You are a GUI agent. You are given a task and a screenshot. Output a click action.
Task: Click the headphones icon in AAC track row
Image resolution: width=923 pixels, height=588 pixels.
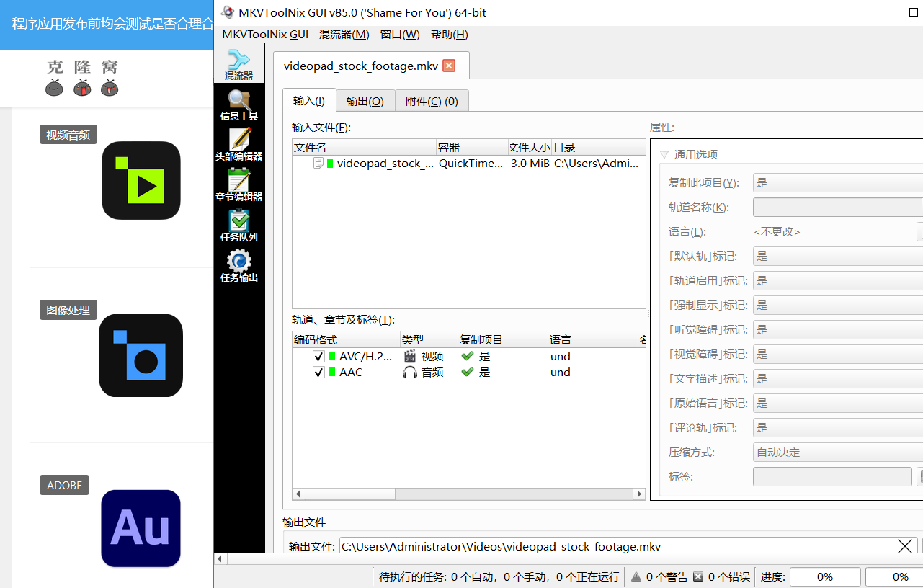click(410, 373)
